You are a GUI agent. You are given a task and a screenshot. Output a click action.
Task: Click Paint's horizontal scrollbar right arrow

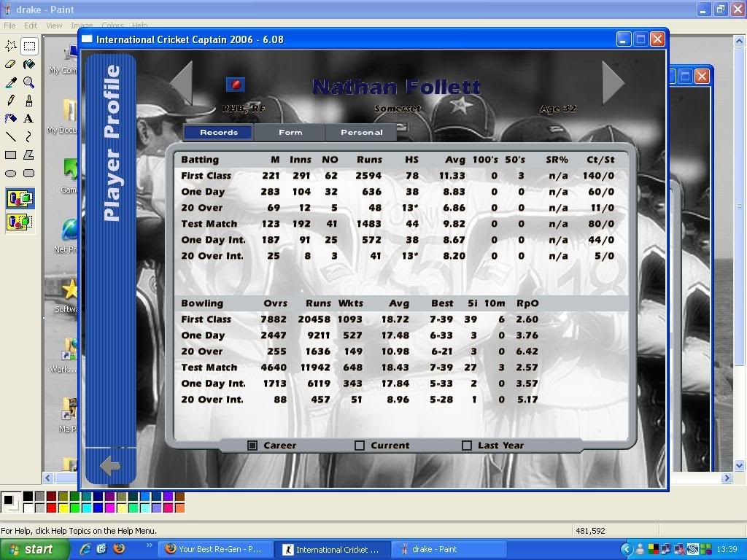[727, 478]
